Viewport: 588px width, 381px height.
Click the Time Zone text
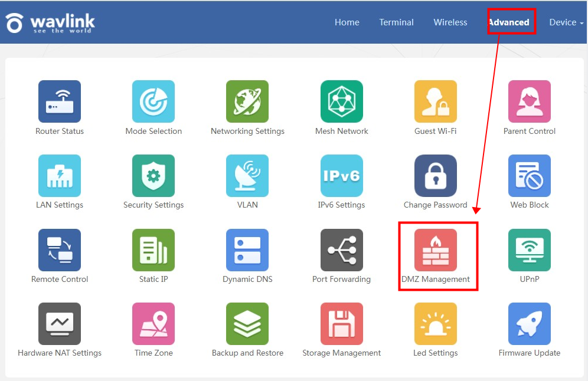(153, 353)
